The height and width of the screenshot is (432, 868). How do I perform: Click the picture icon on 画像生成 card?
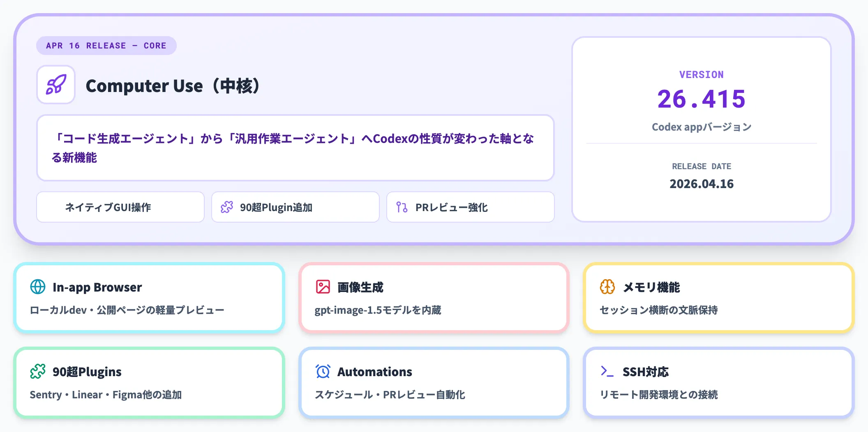click(x=323, y=287)
